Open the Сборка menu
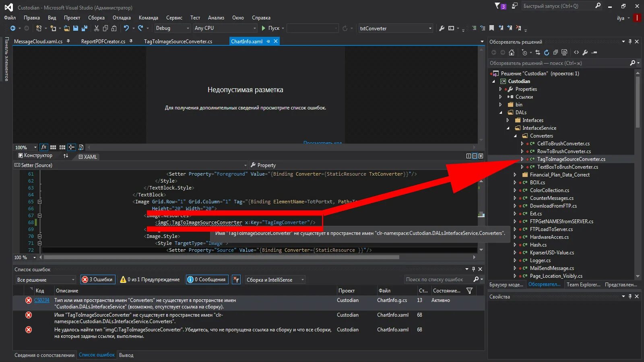This screenshot has width=644, height=362. tap(96, 18)
